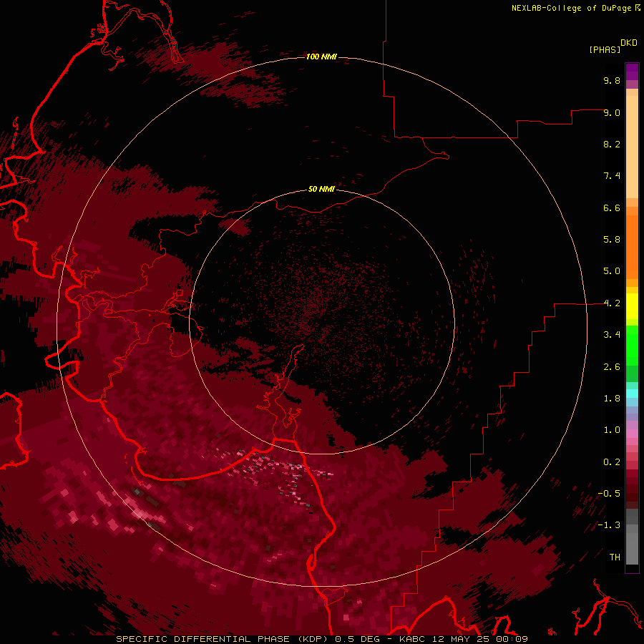The height and width of the screenshot is (644, 644).
Task: Click the 100 NMI range ring label
Action: [321, 57]
